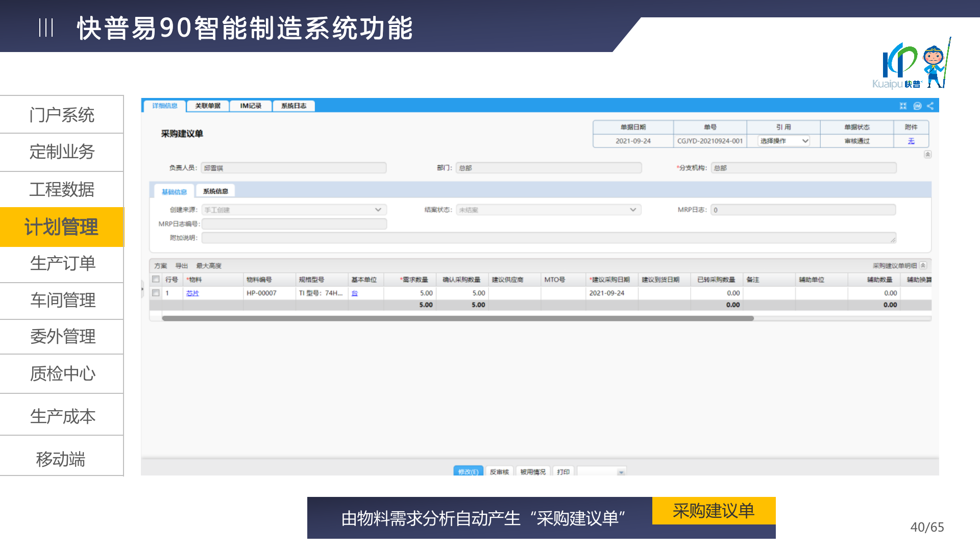980x551 pixels.
Task: Expand the 创建来源 dropdown
Action: pyautogui.click(x=378, y=210)
